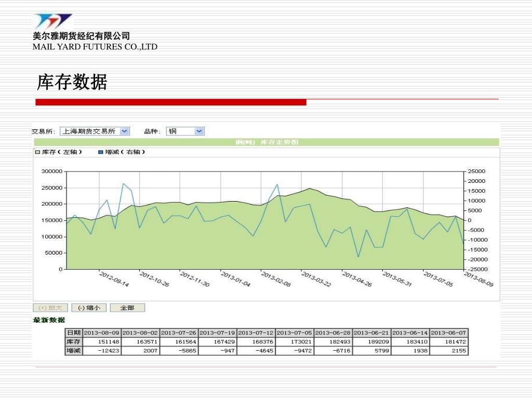The height and width of the screenshot is (399, 532).
Task: Open the 铜 commodity dropdown
Action: point(185,131)
